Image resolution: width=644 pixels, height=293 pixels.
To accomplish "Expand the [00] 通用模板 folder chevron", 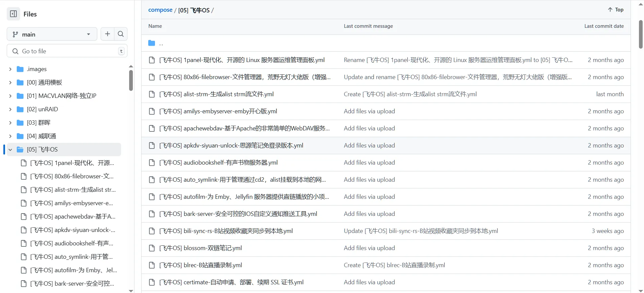I will 10,82.
